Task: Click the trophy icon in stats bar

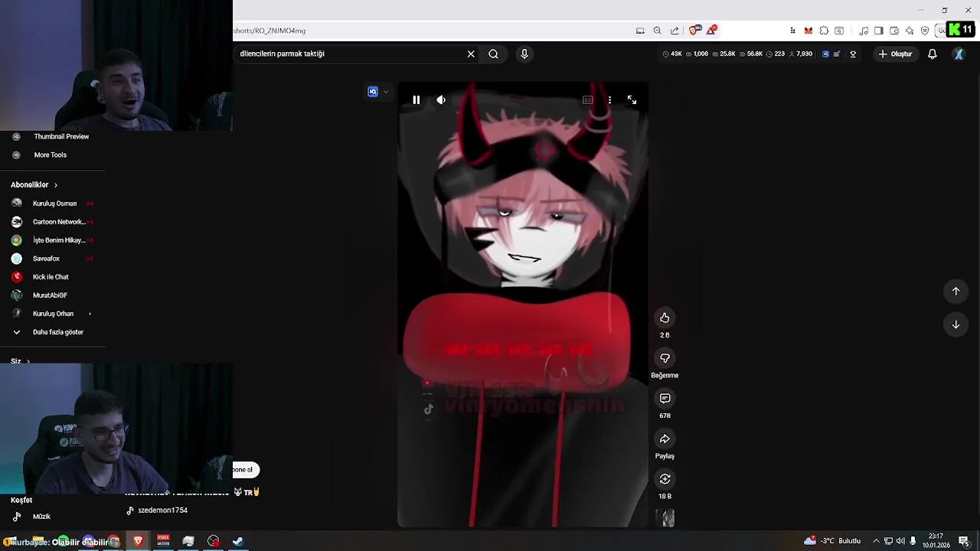Action: coord(853,54)
